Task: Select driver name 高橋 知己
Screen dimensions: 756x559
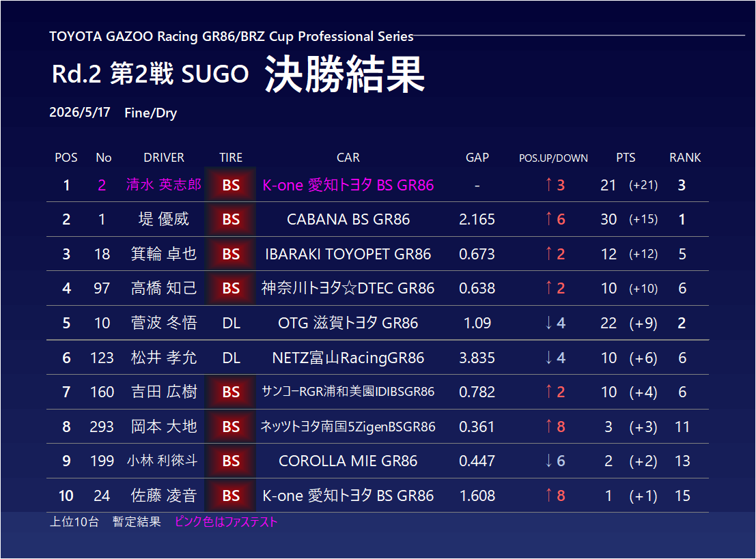Action: (x=164, y=288)
